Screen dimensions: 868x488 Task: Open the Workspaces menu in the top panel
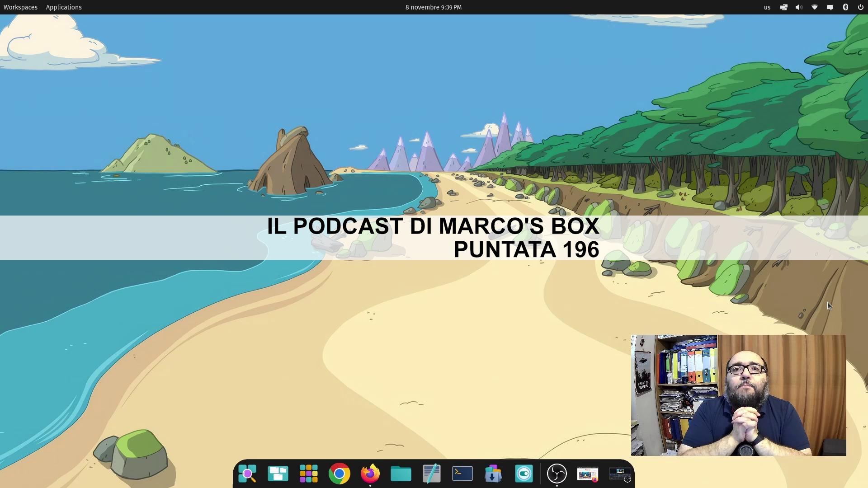point(20,7)
